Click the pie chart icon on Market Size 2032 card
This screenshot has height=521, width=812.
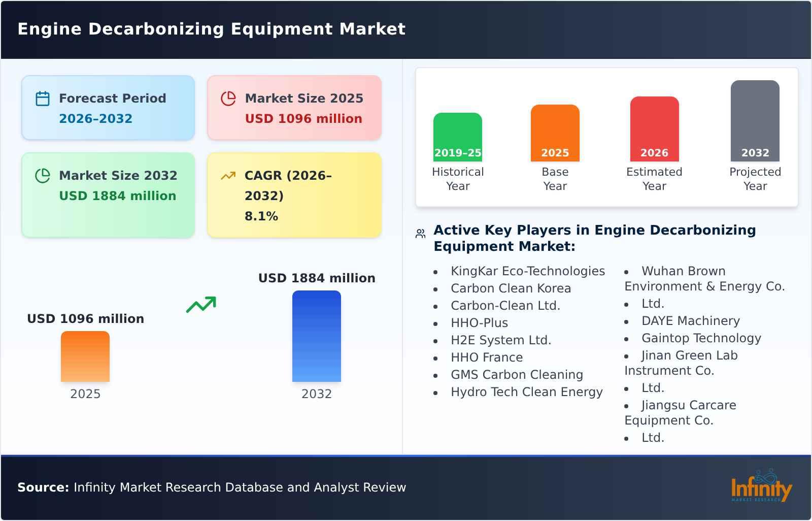pos(42,175)
